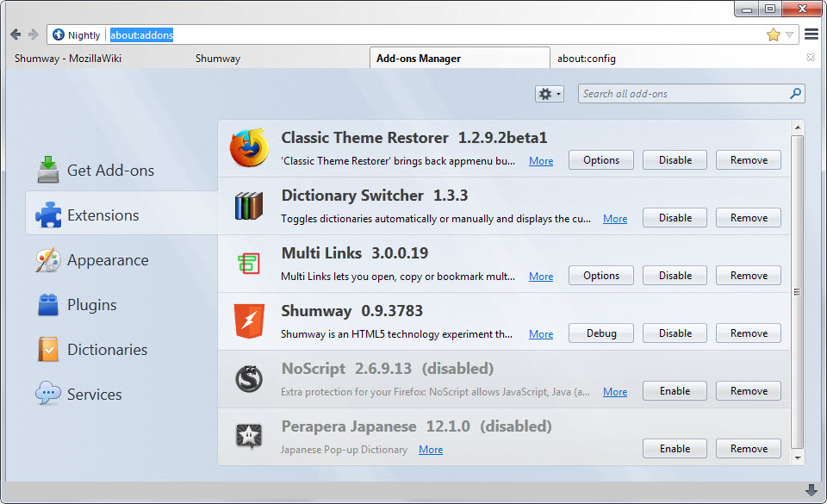Remove Perapera Japanese

749,449
